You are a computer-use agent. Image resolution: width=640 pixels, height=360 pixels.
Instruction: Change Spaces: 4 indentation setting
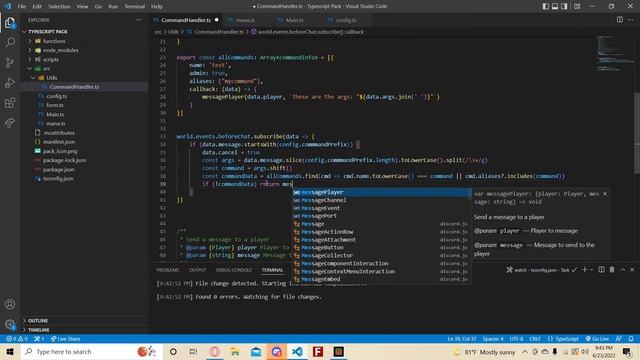493,339
